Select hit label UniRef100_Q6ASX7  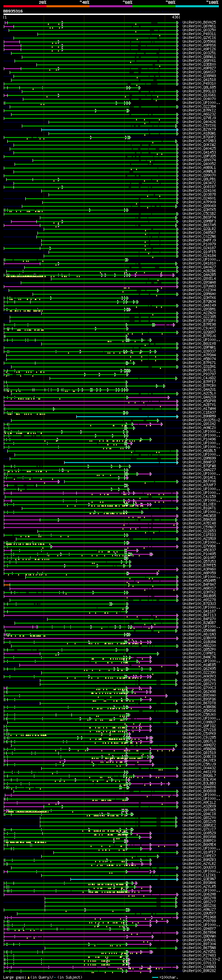(x=199, y=72)
